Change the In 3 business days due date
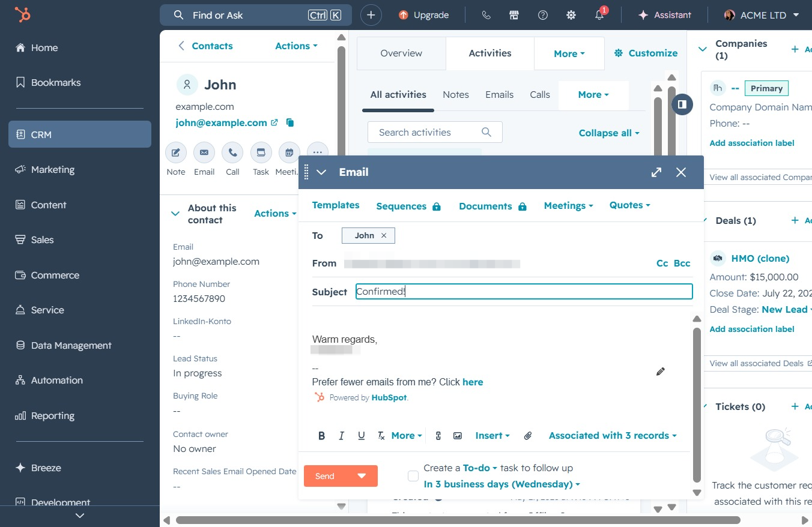 pyautogui.click(x=502, y=484)
